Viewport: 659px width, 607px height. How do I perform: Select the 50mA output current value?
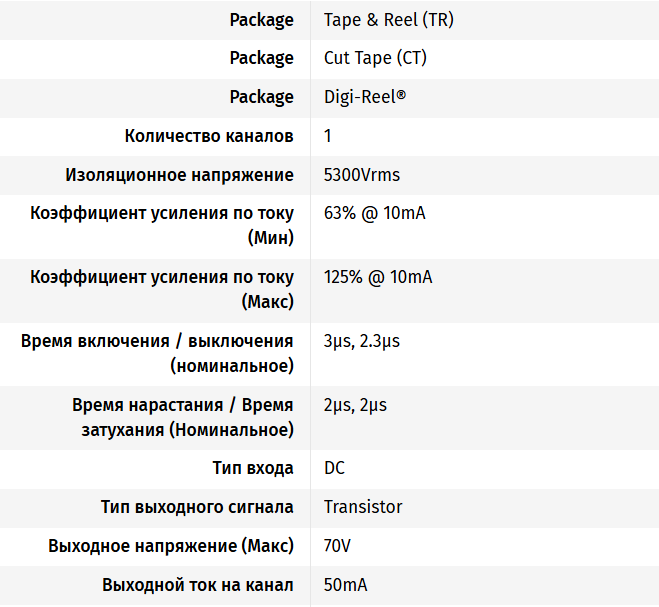pyautogui.click(x=345, y=585)
